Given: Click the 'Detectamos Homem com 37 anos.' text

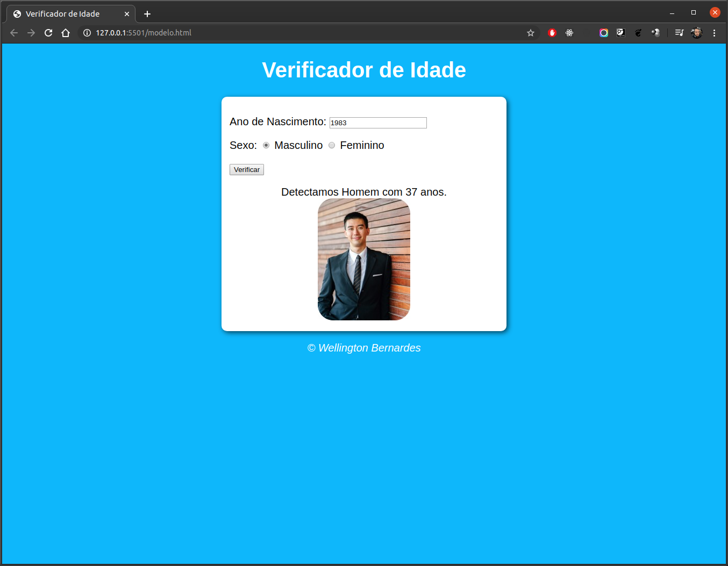Looking at the screenshot, I should pos(364,192).
